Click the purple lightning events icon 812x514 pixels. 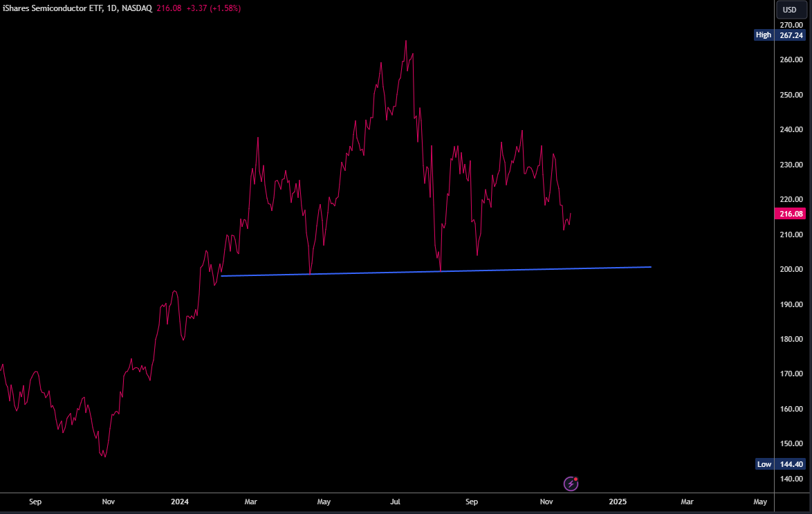tap(571, 484)
